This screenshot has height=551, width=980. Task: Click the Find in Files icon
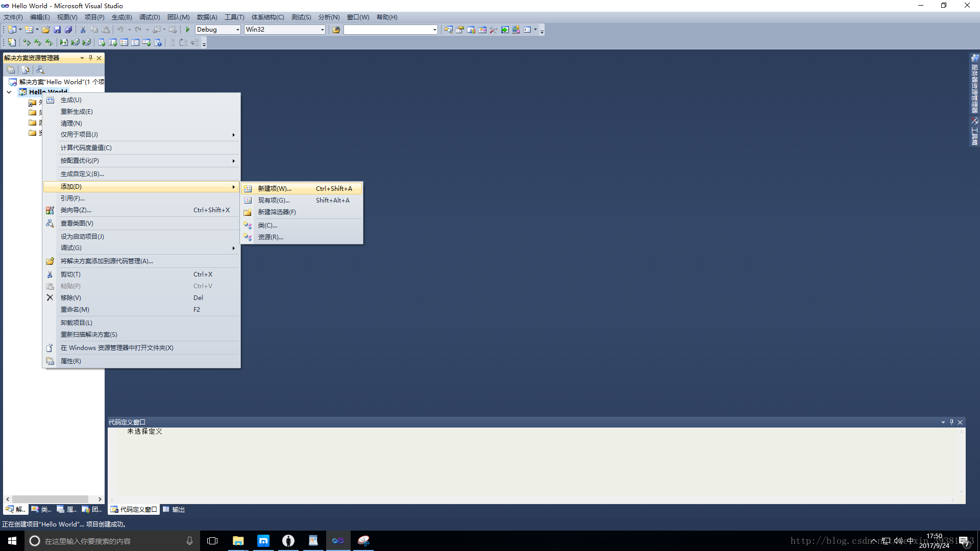click(x=336, y=30)
